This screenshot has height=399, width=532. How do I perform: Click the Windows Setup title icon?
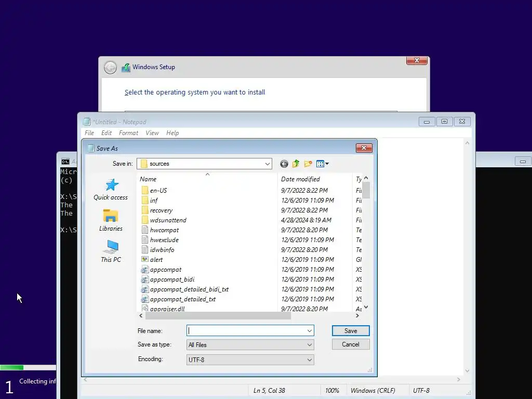coord(126,67)
